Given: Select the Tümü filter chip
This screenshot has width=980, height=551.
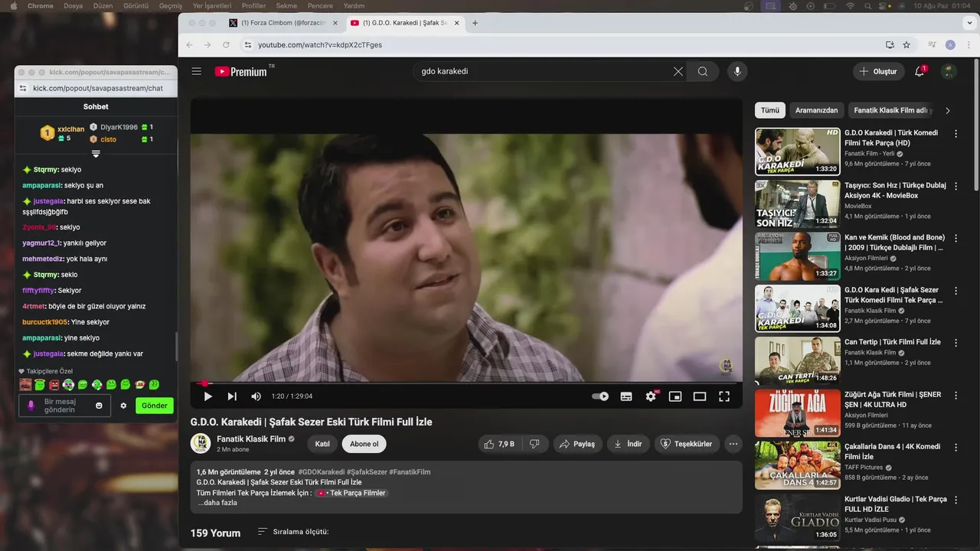Looking at the screenshot, I should (x=769, y=110).
